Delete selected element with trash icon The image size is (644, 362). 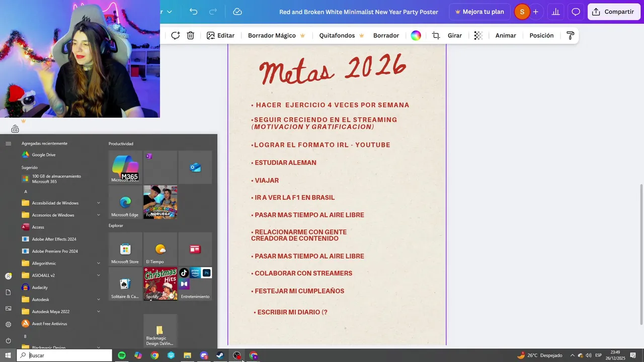tap(191, 36)
